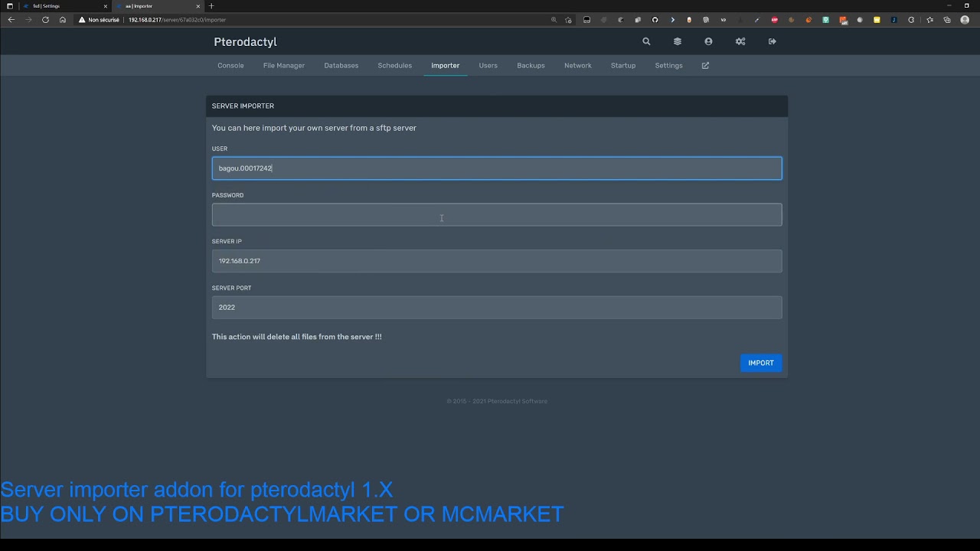Open the GitHub extension icon
Viewport: 980px width, 551px height.
click(655, 20)
